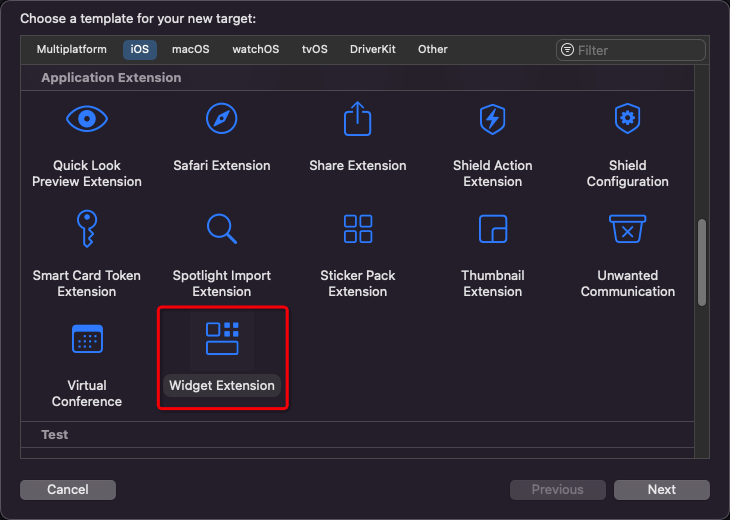Open the Other platform tab
The image size is (730, 520).
point(433,49)
